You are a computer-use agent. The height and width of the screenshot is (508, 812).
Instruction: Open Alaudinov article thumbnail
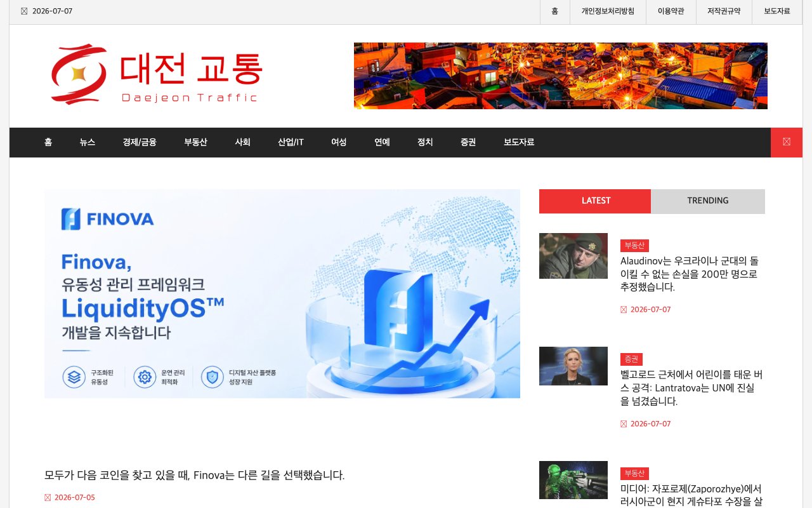coord(573,256)
